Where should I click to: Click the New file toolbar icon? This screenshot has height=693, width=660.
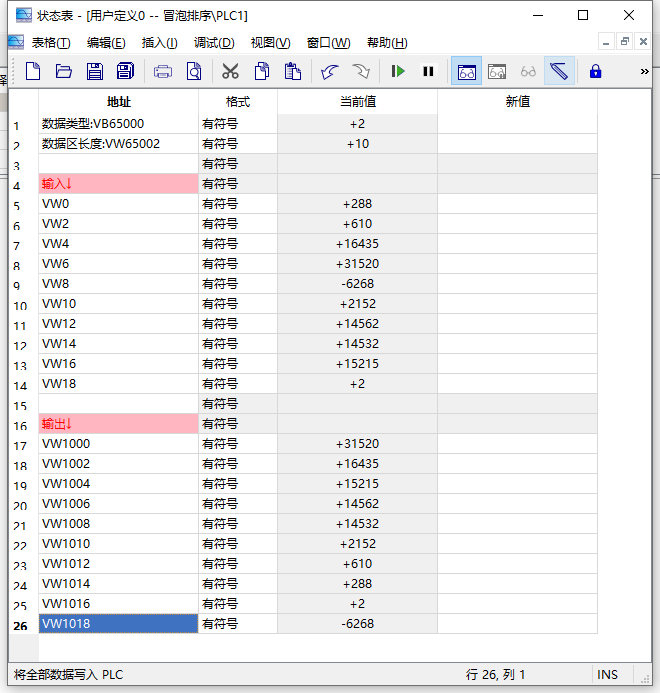(33, 71)
